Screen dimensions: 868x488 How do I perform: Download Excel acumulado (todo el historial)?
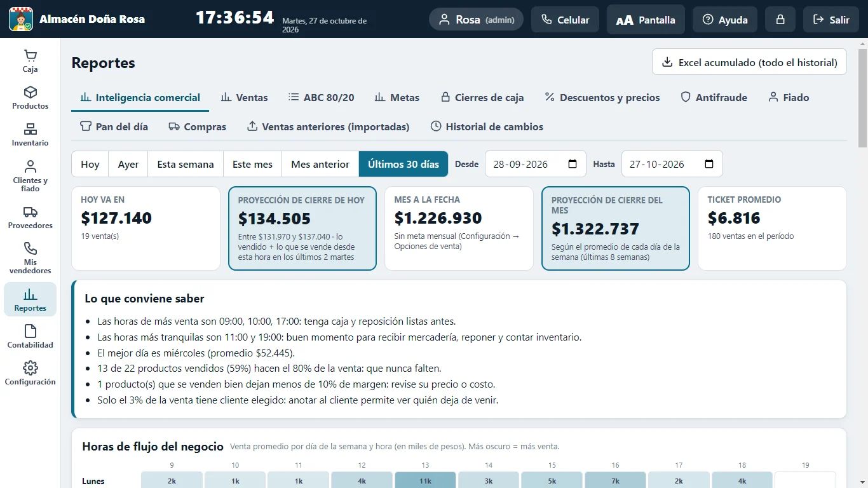pyautogui.click(x=749, y=62)
